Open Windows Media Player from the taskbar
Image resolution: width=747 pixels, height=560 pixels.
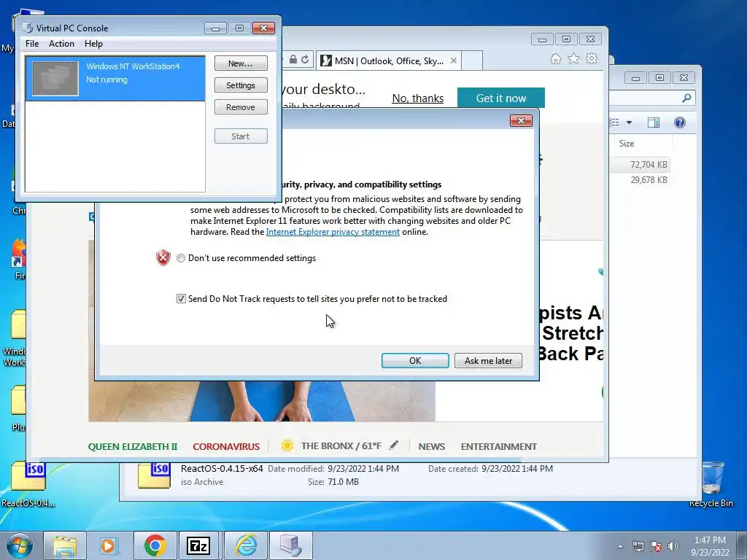(x=109, y=545)
